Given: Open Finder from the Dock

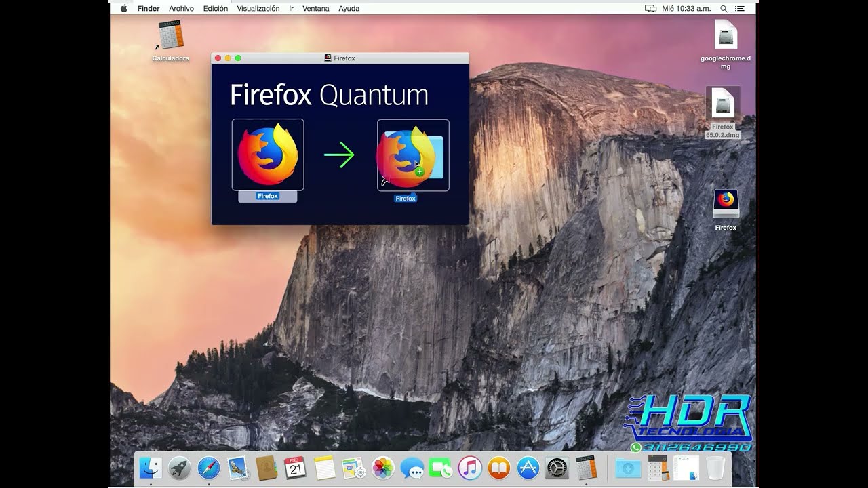Looking at the screenshot, I should coord(151,468).
